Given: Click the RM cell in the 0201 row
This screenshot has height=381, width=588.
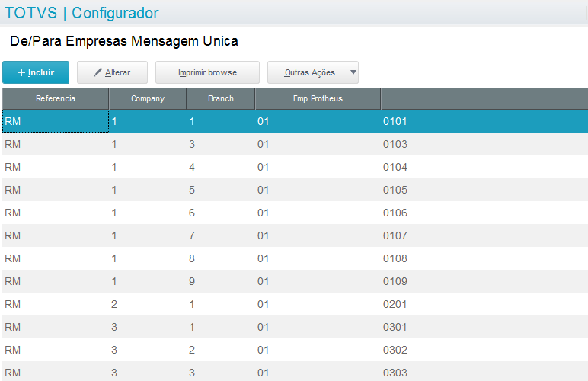Looking at the screenshot, I should tap(56, 304).
